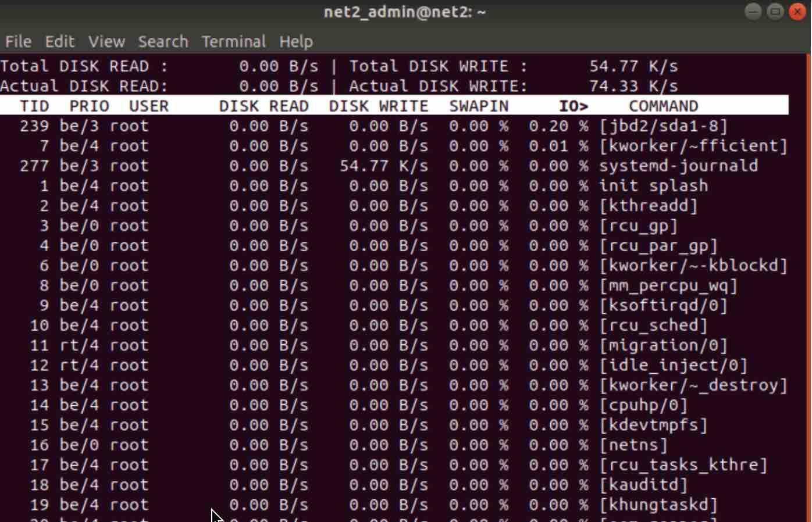Click the DISK WRITE column header

379,106
